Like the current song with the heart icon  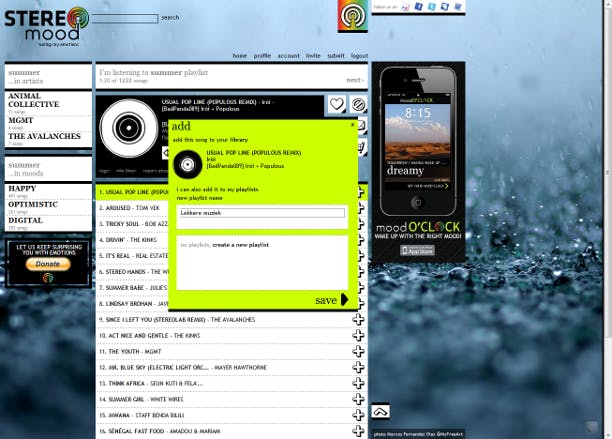click(x=336, y=104)
